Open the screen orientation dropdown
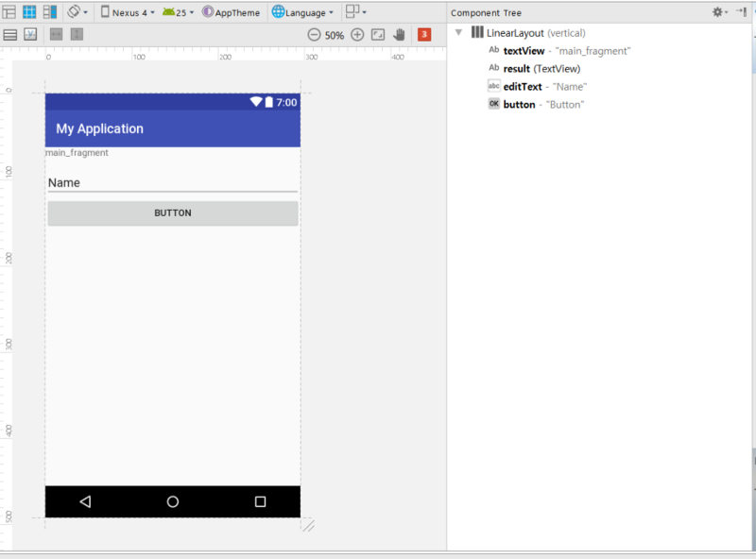Screen dimensions: 756x559 point(77,12)
